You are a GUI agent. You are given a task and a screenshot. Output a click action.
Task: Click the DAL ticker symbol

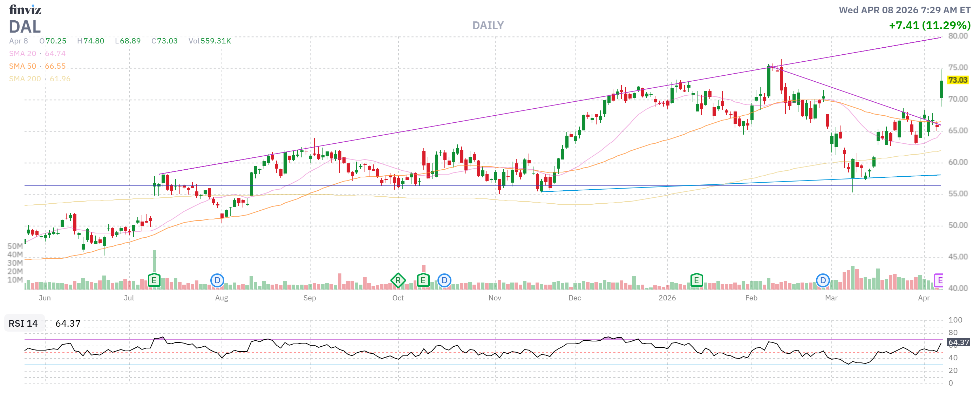pyautogui.click(x=25, y=27)
